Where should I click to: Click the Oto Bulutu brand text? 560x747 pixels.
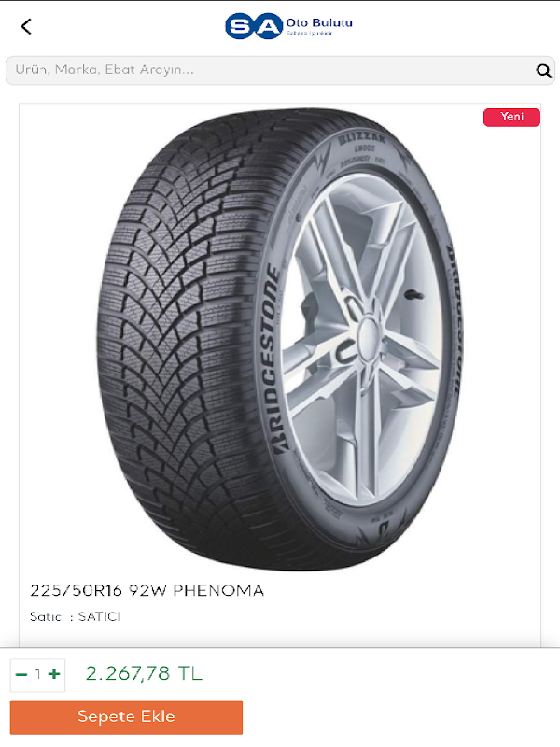click(319, 22)
